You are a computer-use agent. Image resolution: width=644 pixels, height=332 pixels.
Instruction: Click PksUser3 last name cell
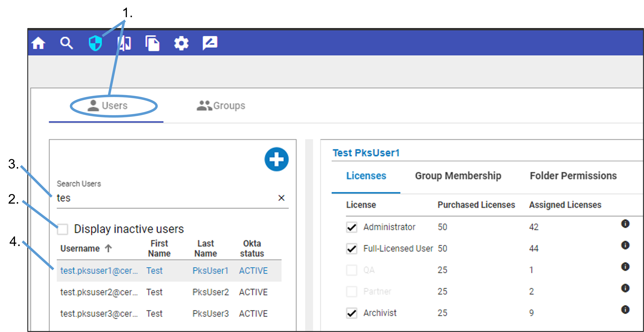210,314
